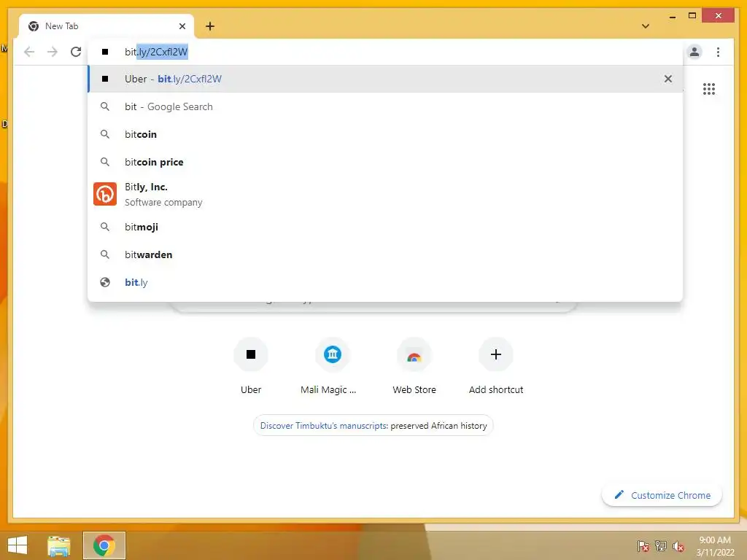Select the bit.ly URL suggestion

(x=385, y=282)
